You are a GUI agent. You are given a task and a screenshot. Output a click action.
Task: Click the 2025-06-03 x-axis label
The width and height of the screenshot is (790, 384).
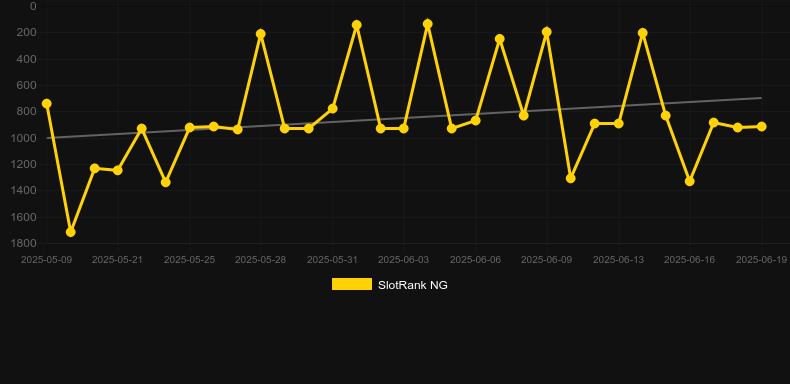coord(404,260)
